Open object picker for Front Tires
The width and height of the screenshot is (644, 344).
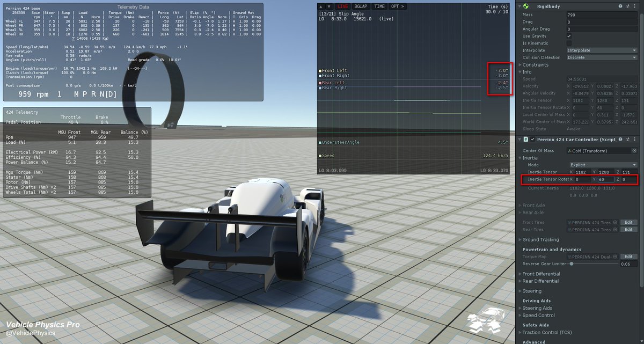(615, 222)
